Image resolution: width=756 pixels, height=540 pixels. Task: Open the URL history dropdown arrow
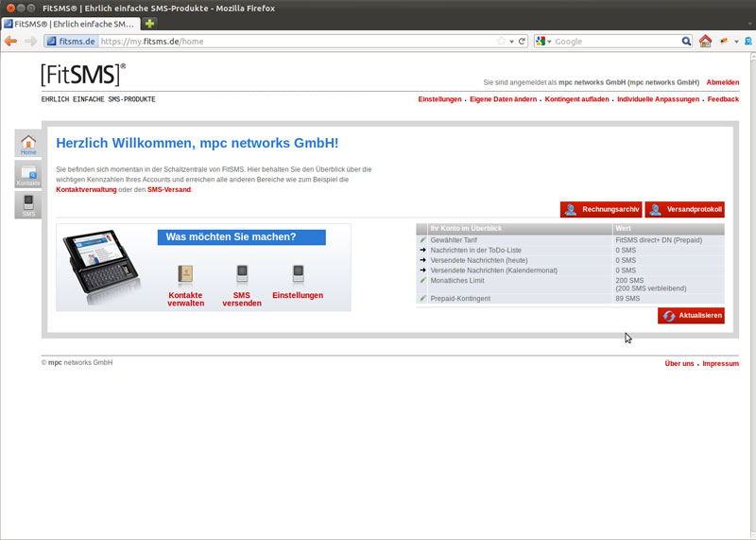click(x=511, y=42)
